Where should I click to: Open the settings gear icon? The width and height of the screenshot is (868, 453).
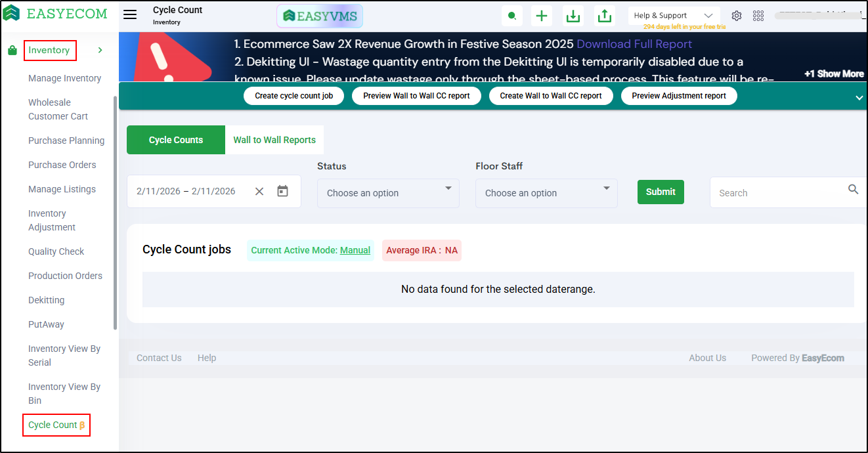pos(737,16)
